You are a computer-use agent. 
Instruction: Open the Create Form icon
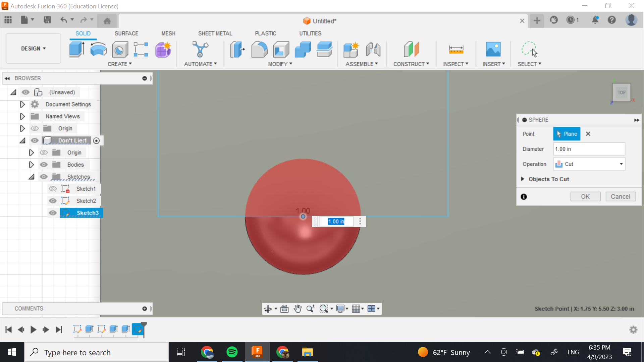[163, 50]
